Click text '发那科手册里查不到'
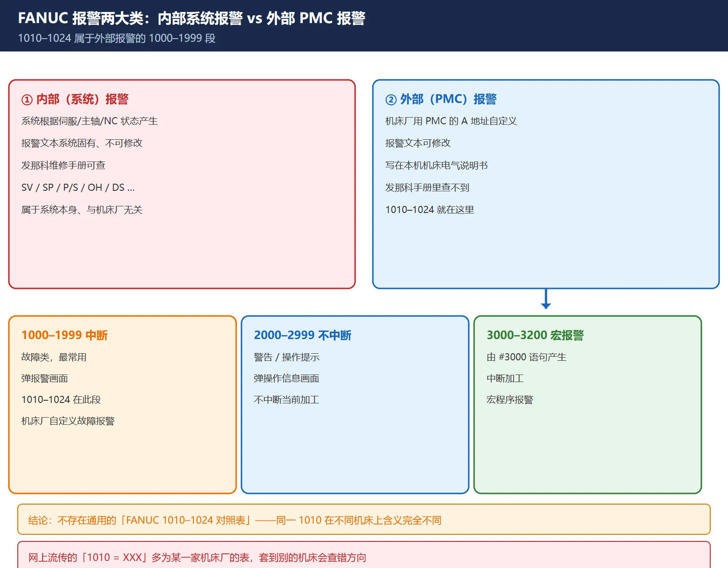This screenshot has height=568, width=728. (x=427, y=188)
